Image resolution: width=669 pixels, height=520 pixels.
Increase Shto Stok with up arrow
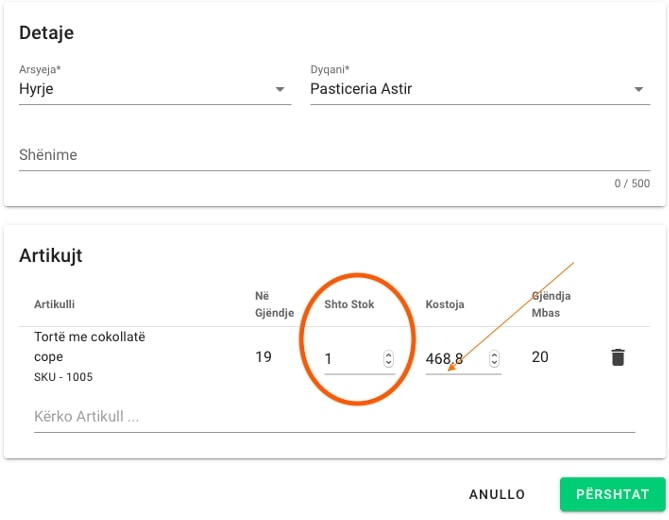(x=388, y=354)
